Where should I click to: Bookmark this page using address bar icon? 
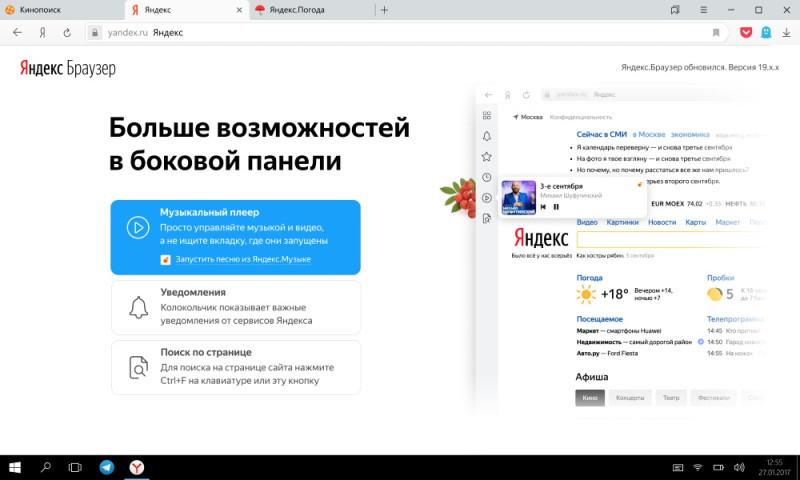coord(716,32)
